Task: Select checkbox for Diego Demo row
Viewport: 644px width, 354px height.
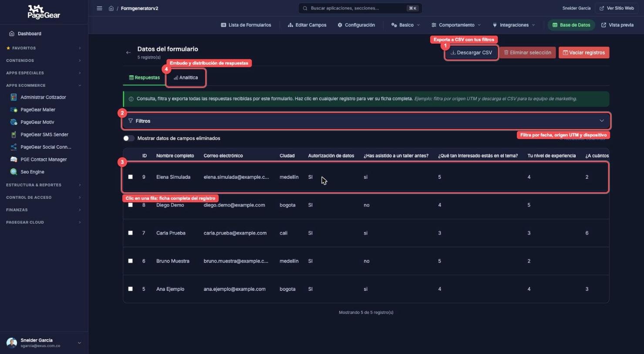Action: (x=130, y=205)
